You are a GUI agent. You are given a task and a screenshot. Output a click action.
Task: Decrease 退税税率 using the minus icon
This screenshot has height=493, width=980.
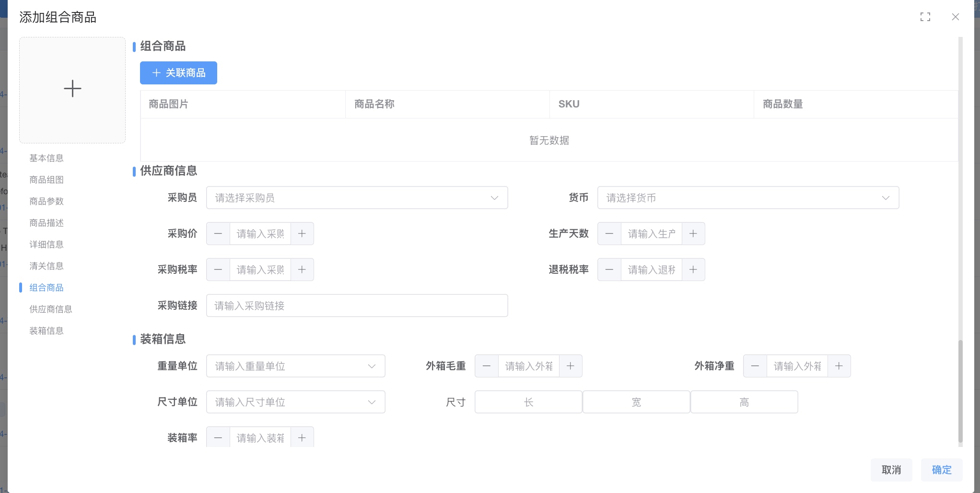[x=609, y=270]
